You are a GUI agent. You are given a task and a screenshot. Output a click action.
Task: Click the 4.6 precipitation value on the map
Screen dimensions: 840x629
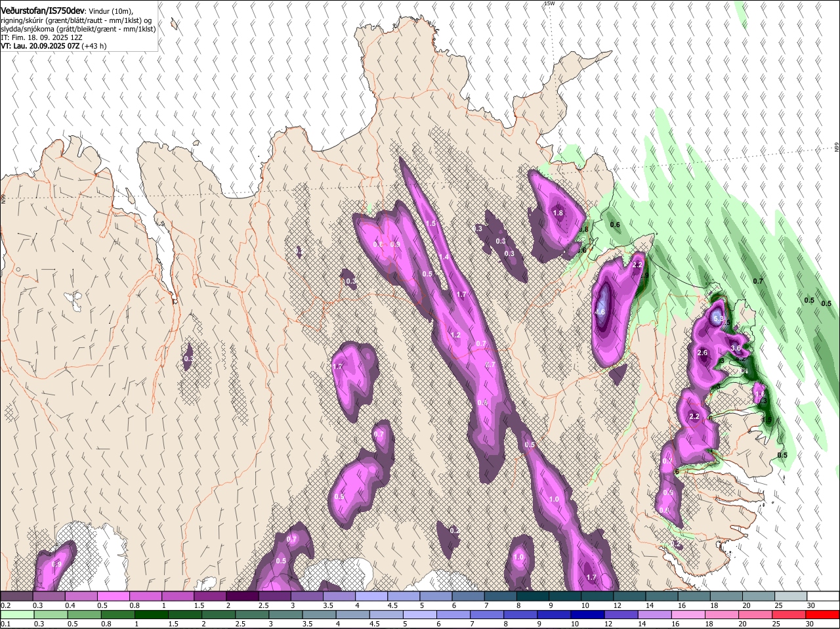pyautogui.click(x=600, y=312)
